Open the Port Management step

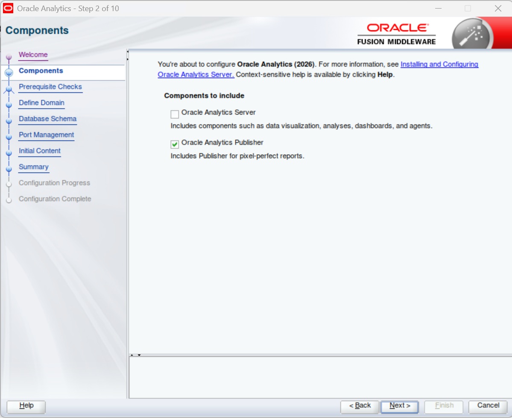(47, 135)
